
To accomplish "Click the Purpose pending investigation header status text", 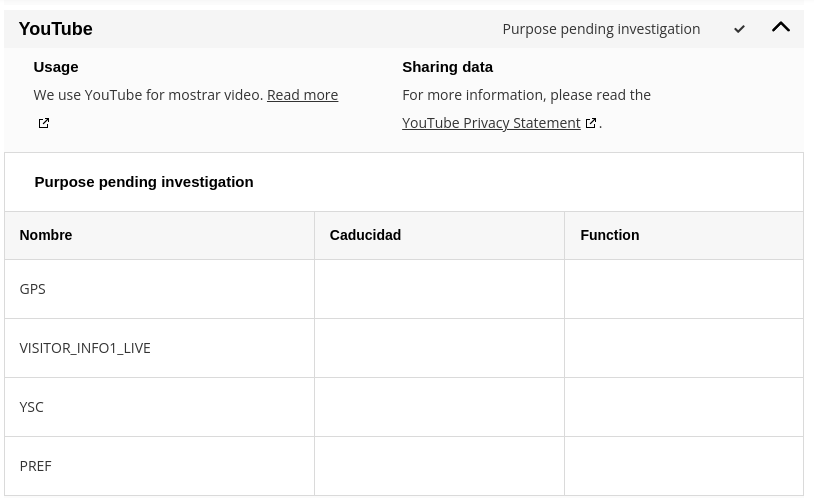I will (601, 29).
